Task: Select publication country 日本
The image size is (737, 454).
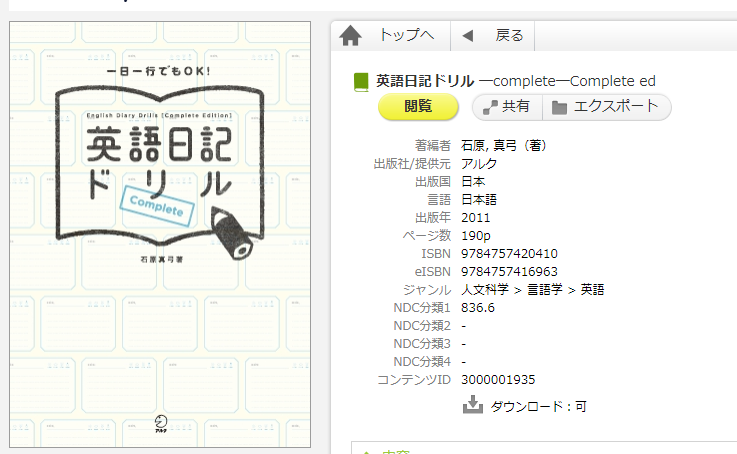Action: click(473, 181)
